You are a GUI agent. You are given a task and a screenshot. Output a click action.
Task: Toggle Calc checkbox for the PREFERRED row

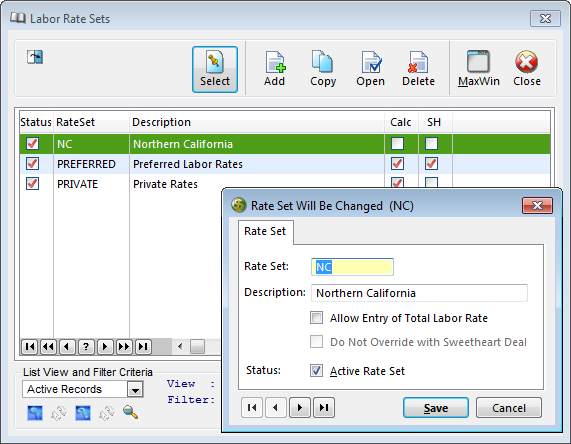coord(397,164)
